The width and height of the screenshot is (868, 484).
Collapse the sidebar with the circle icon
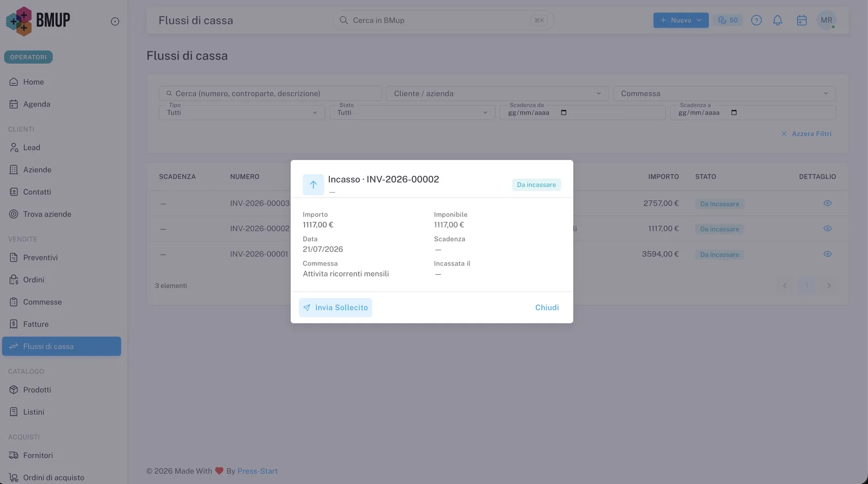tap(115, 21)
